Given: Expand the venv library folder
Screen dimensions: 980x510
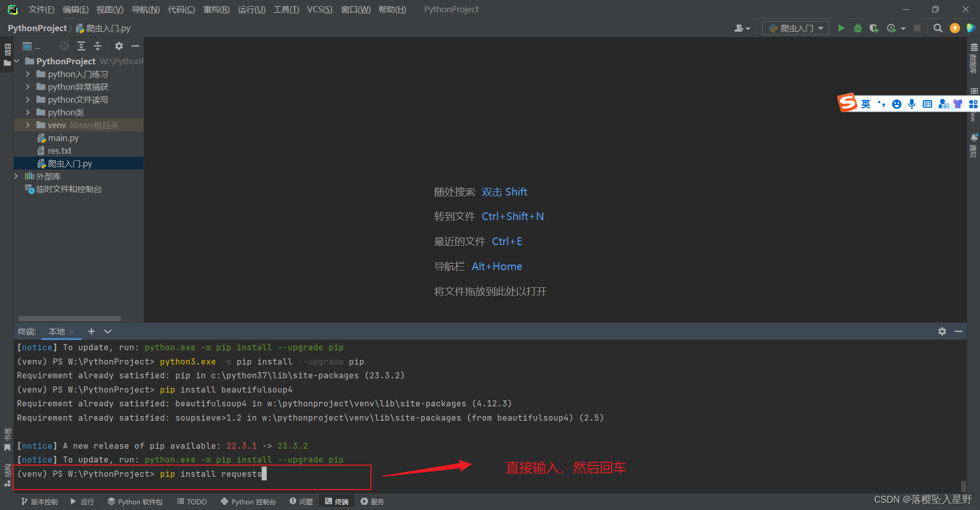Looking at the screenshot, I should pyautogui.click(x=28, y=125).
